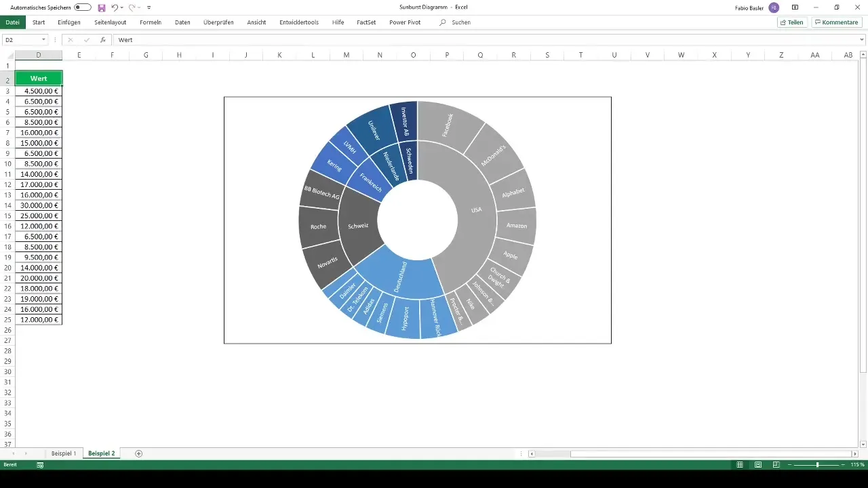
Task: Expand the formula bar chevron
Action: click(x=863, y=40)
